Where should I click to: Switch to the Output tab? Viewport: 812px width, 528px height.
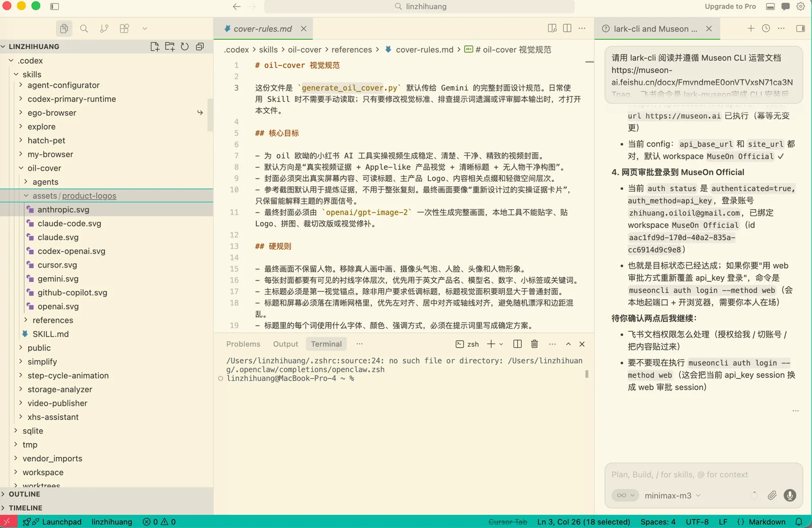[x=286, y=344]
